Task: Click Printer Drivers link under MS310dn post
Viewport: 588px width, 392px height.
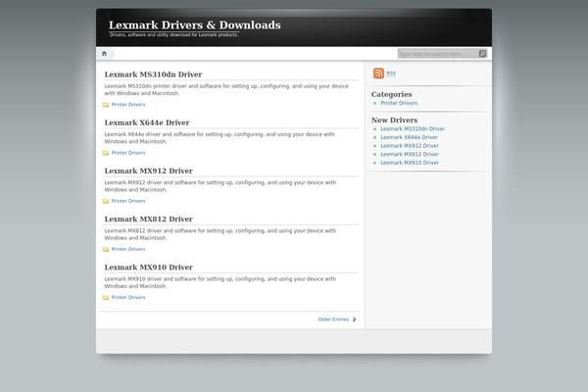Action: point(128,105)
